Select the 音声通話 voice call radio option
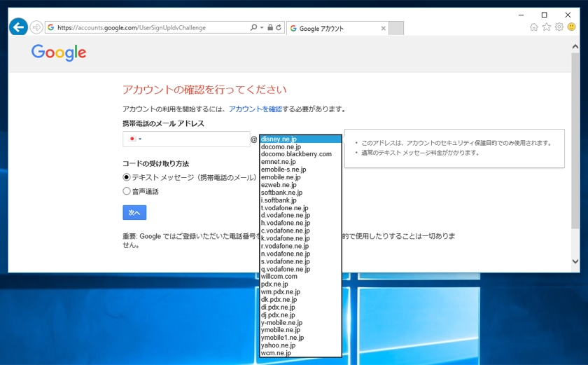The image size is (588, 365). pyautogui.click(x=127, y=191)
